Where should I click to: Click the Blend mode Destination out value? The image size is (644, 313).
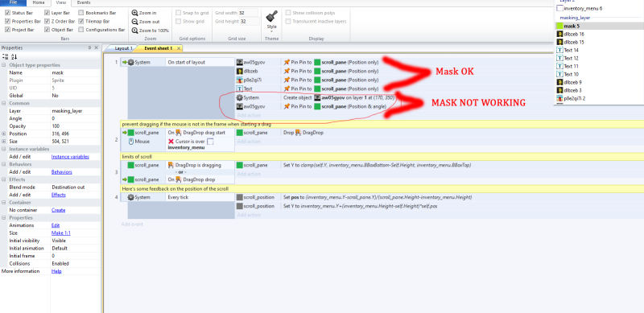click(68, 187)
